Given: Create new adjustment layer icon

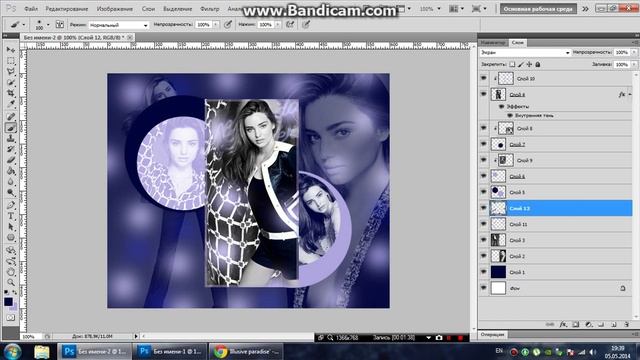Looking at the screenshot, I should pos(588,324).
